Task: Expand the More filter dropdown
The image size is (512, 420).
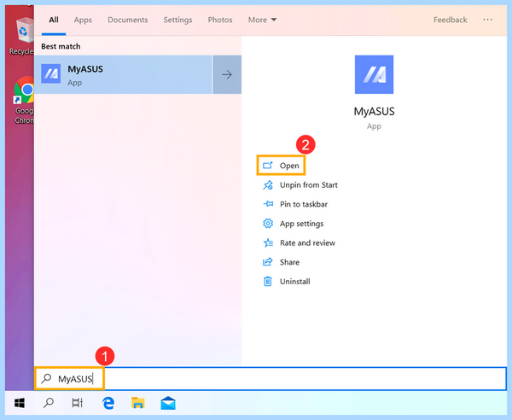Action: [262, 20]
